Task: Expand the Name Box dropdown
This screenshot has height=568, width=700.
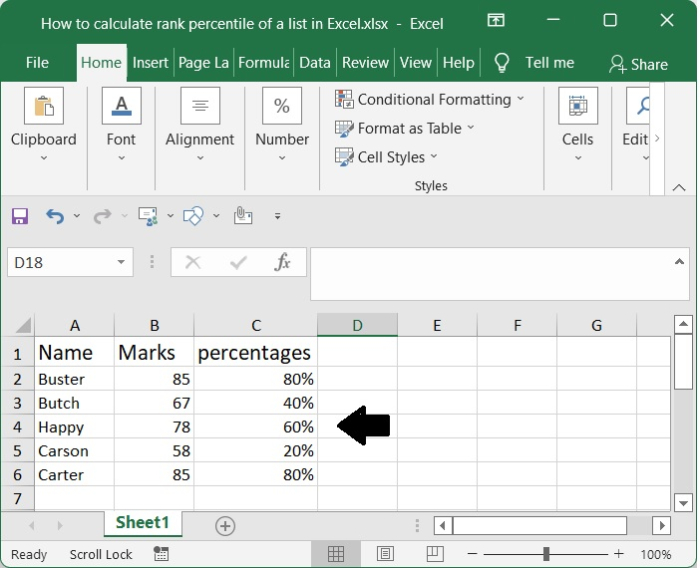Action: point(122,263)
